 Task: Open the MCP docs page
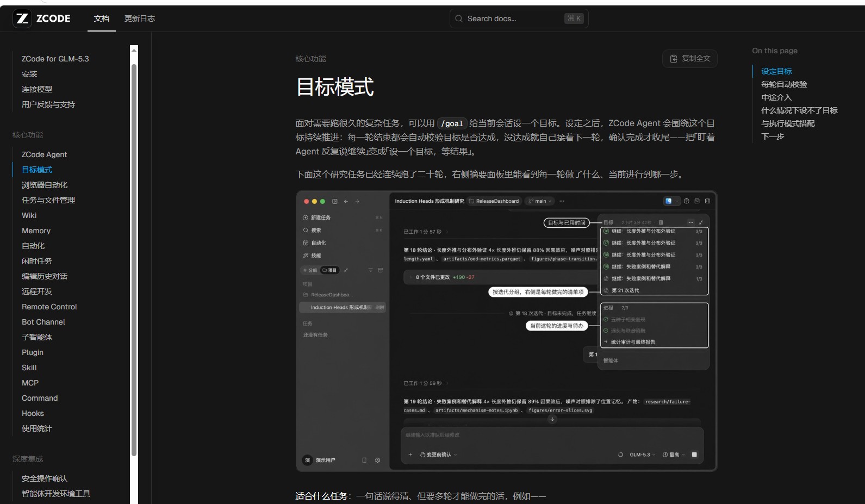click(x=30, y=383)
